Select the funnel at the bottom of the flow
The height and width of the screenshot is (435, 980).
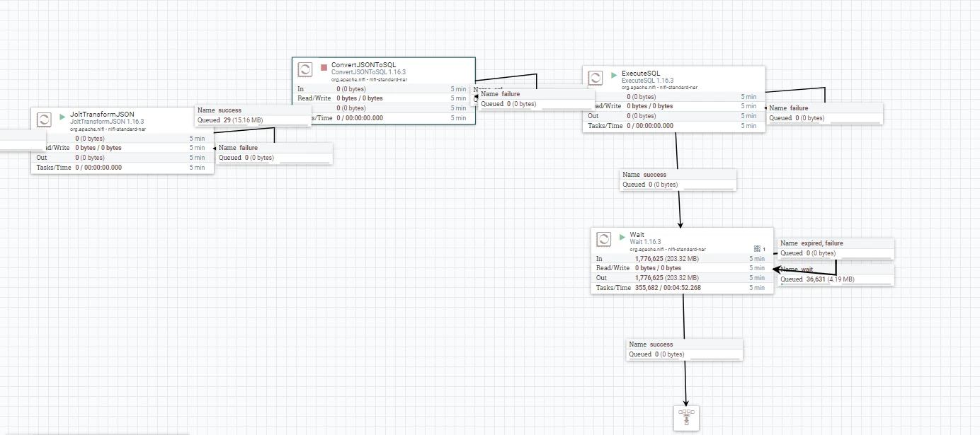686,418
